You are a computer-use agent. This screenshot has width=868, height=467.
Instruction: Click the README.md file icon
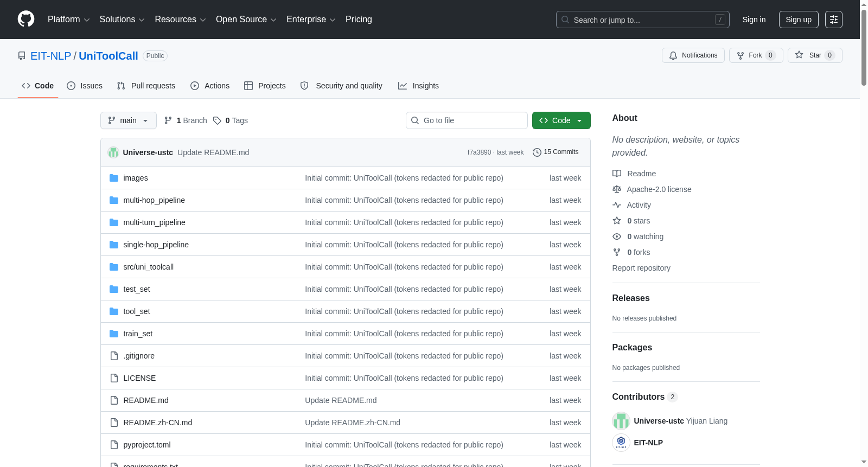(x=114, y=400)
